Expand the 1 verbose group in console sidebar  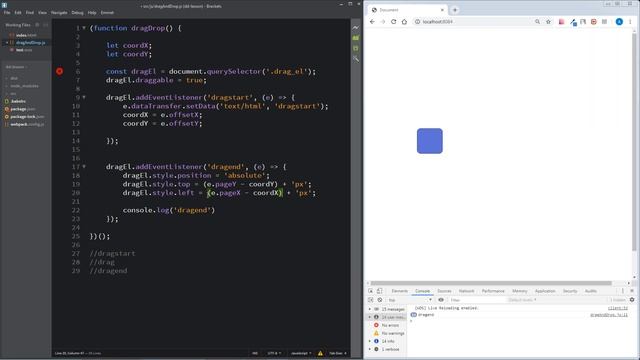click(370, 349)
